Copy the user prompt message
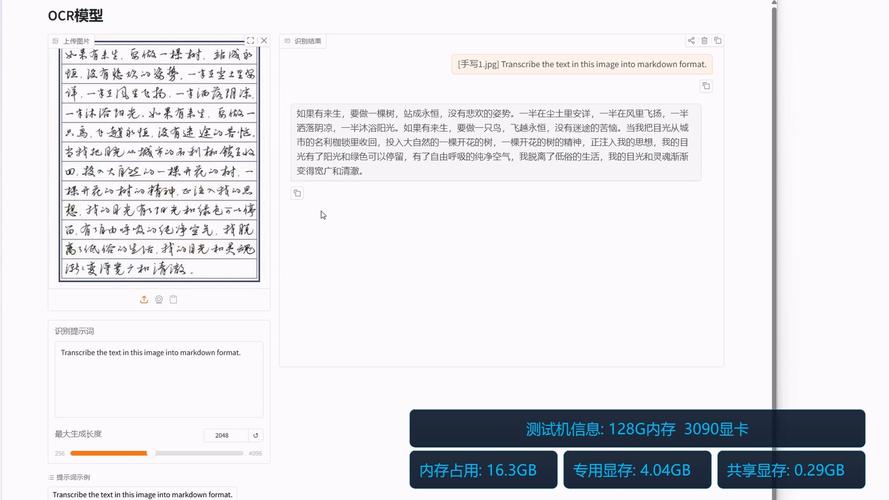The image size is (889, 500). tap(706, 86)
